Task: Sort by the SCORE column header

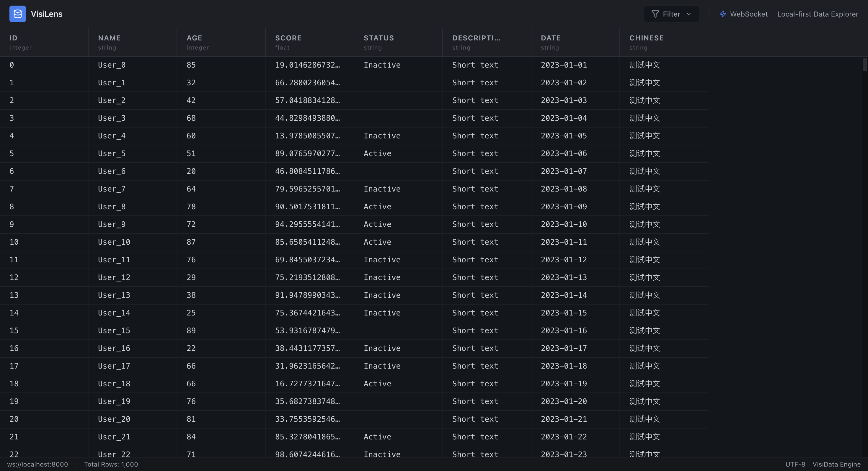Action: 288,38
